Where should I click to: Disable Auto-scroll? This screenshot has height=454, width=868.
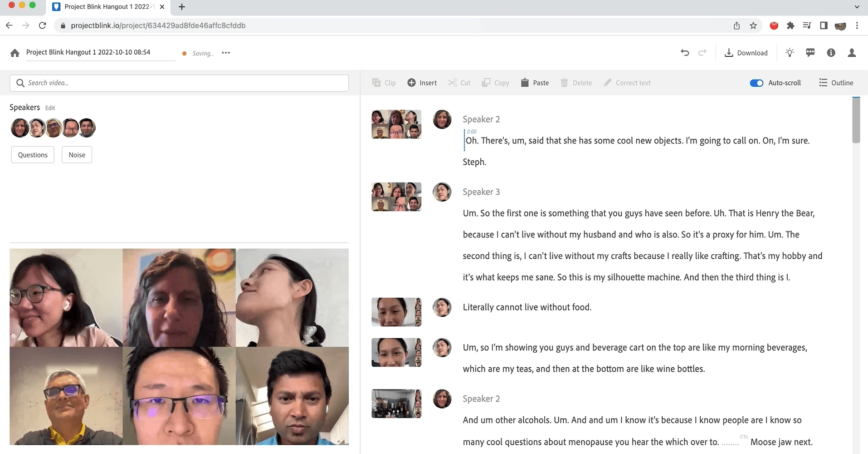(756, 83)
